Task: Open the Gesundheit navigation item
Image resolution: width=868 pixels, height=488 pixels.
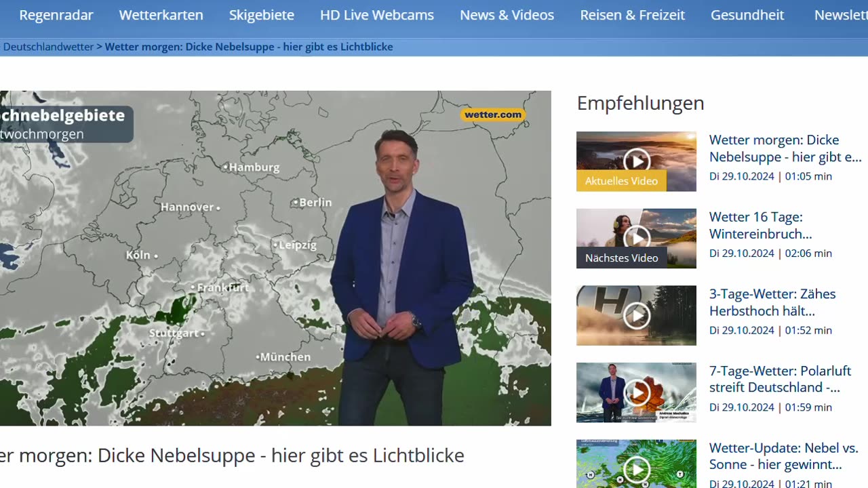Action: pos(747,15)
